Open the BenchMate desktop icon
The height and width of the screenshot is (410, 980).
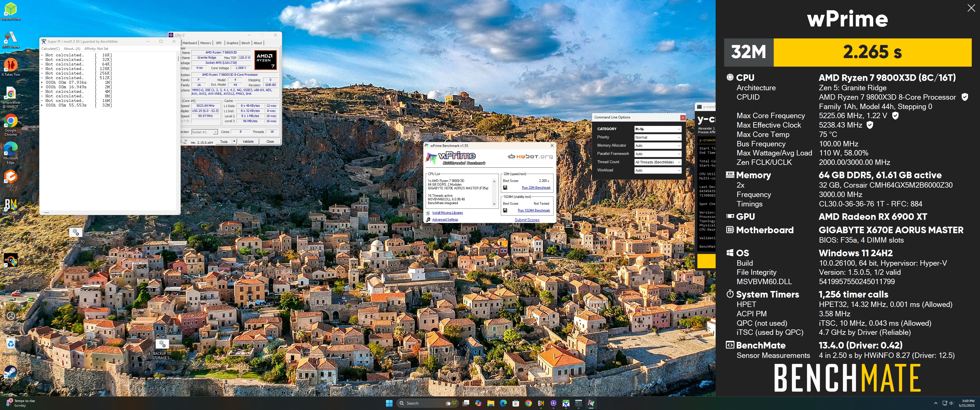coord(11,207)
